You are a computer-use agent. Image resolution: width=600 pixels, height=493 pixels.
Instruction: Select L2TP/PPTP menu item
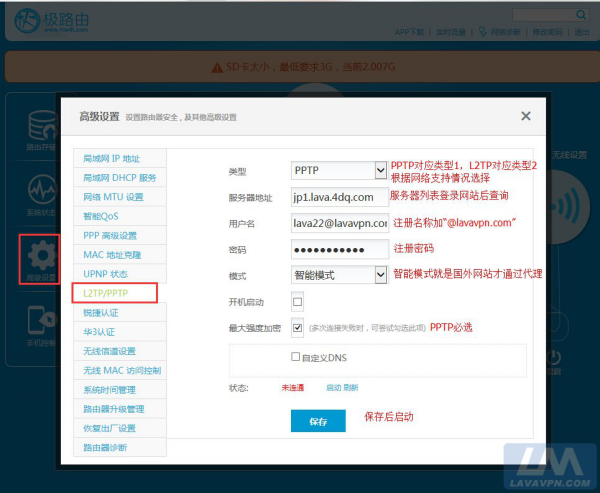[115, 293]
